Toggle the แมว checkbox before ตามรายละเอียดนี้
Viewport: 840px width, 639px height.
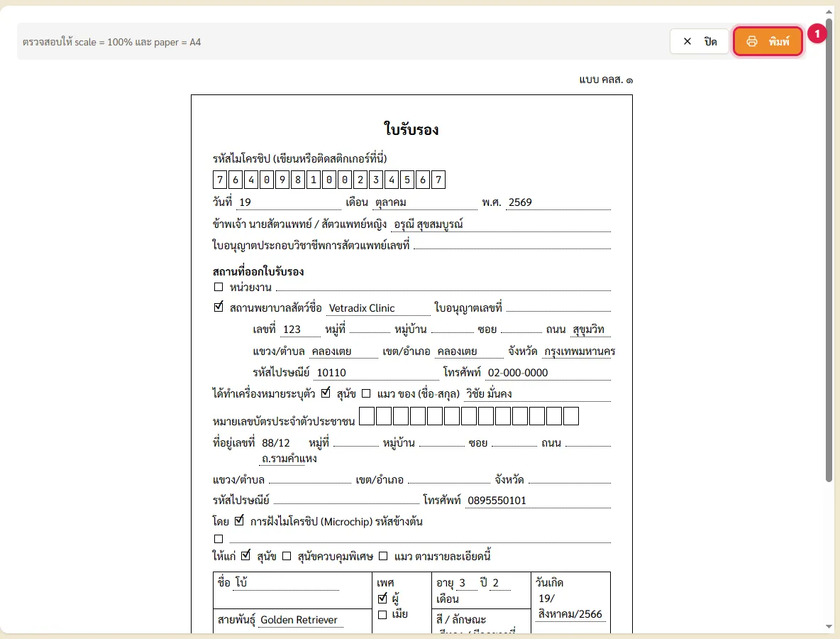(383, 556)
